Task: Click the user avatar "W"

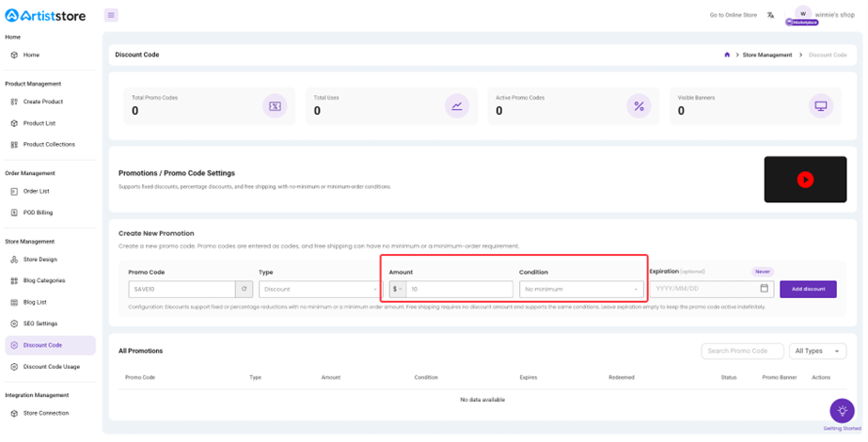Action: click(803, 14)
